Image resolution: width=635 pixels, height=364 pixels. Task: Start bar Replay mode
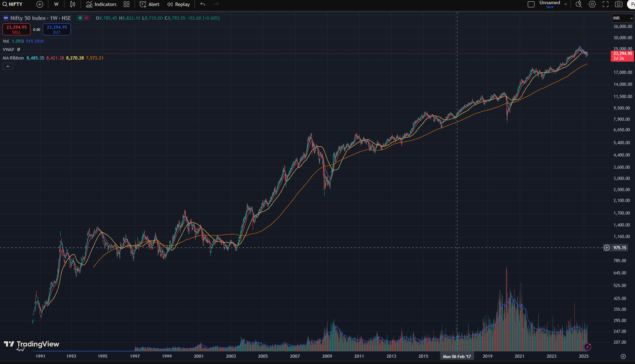(178, 4)
